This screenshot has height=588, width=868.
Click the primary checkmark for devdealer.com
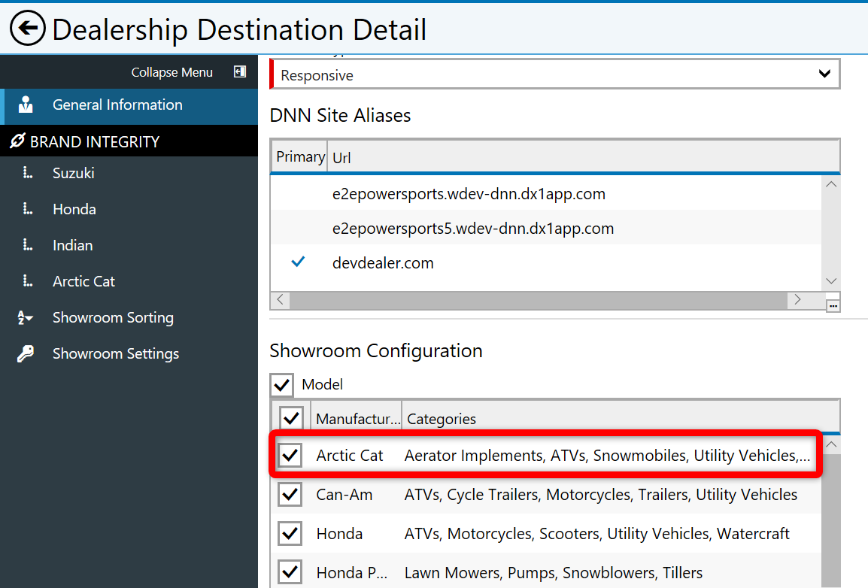298,262
